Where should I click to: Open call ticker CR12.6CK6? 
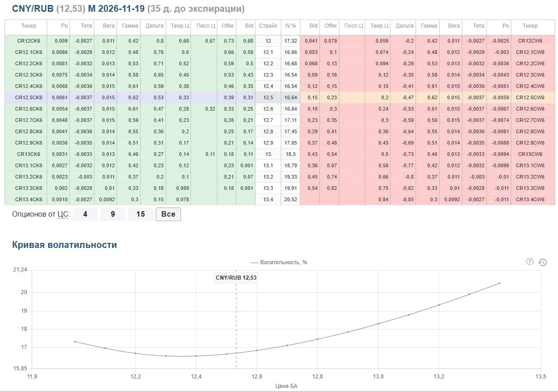(x=29, y=109)
